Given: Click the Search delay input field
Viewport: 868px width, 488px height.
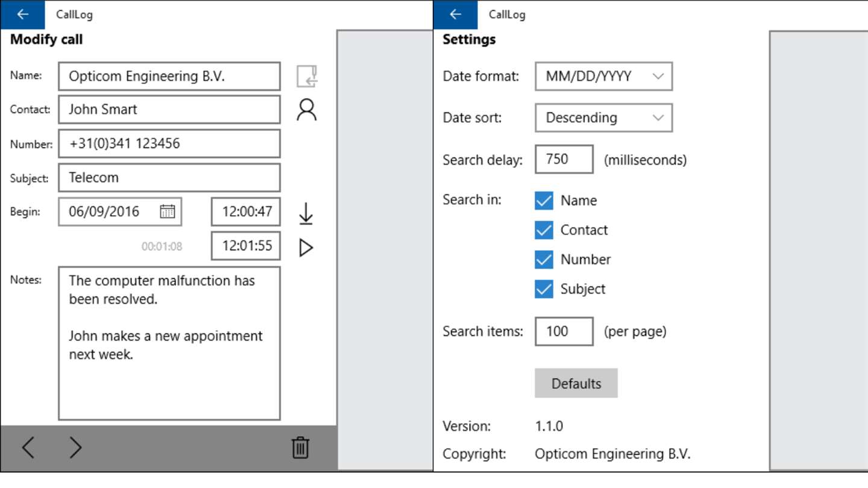Looking at the screenshot, I should (x=564, y=160).
